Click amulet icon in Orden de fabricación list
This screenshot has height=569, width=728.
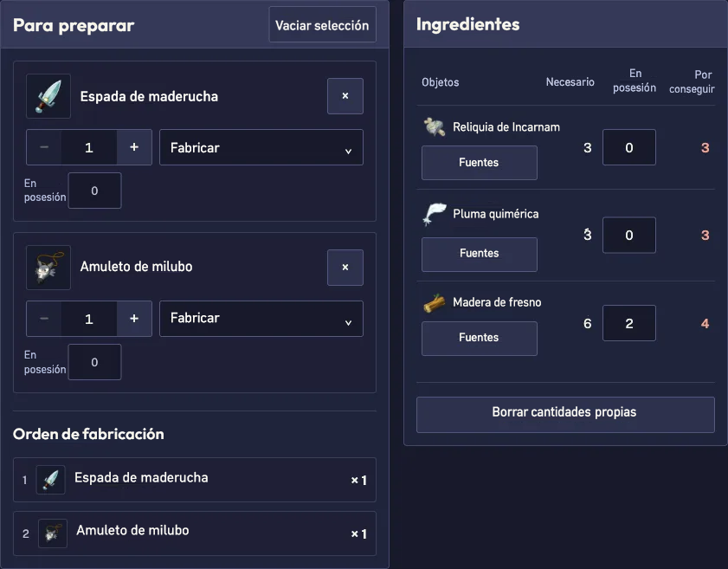(53, 533)
